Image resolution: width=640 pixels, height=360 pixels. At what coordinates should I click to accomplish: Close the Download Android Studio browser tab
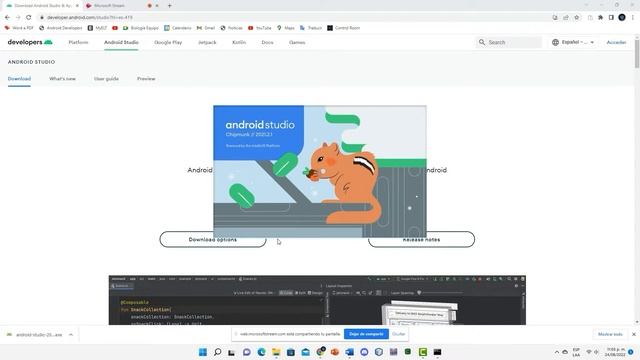pos(78,6)
